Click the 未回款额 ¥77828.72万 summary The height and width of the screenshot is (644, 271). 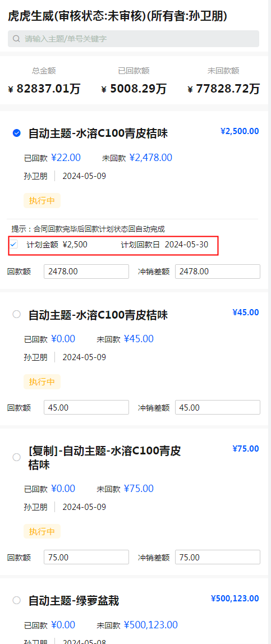(223, 81)
